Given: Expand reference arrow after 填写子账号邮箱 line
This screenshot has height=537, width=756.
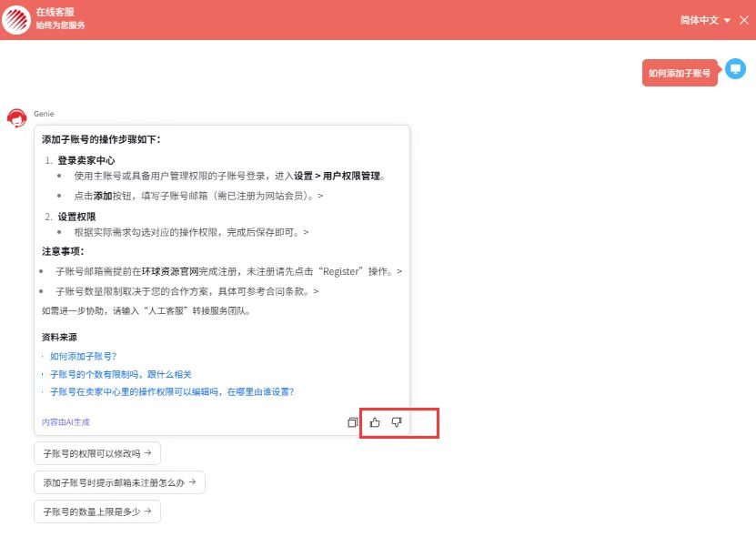Looking at the screenshot, I should coord(320,196).
